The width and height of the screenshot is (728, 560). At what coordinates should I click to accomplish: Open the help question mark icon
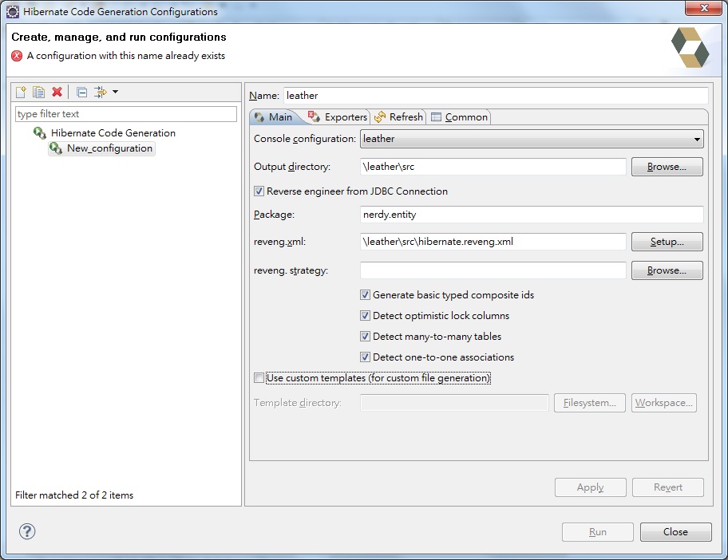pyautogui.click(x=27, y=531)
